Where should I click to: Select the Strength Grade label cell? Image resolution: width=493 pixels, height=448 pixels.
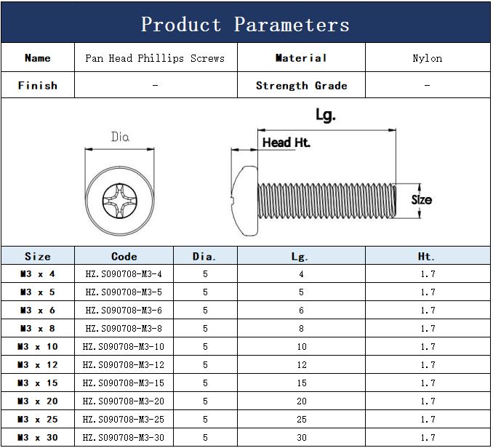tap(301, 85)
